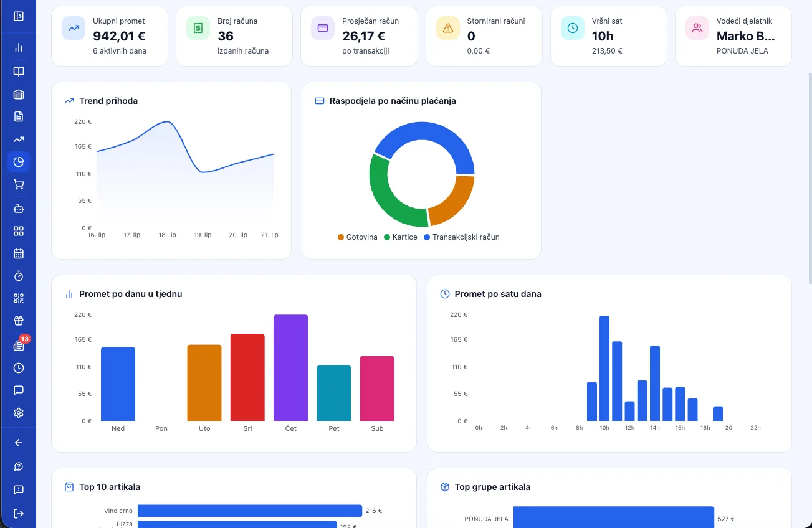Toggle Kartice legend in payment chart
812x528 pixels.
pos(401,237)
